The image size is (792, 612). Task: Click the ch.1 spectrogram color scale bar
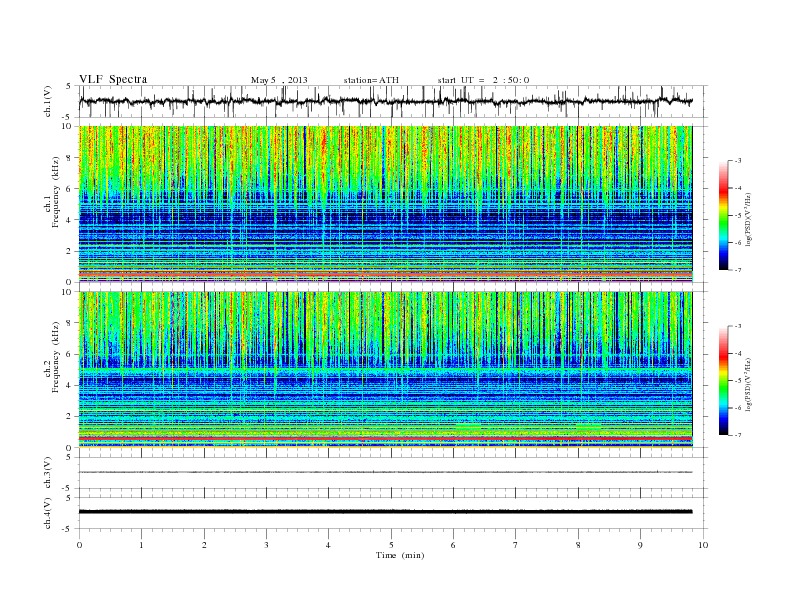pos(723,216)
